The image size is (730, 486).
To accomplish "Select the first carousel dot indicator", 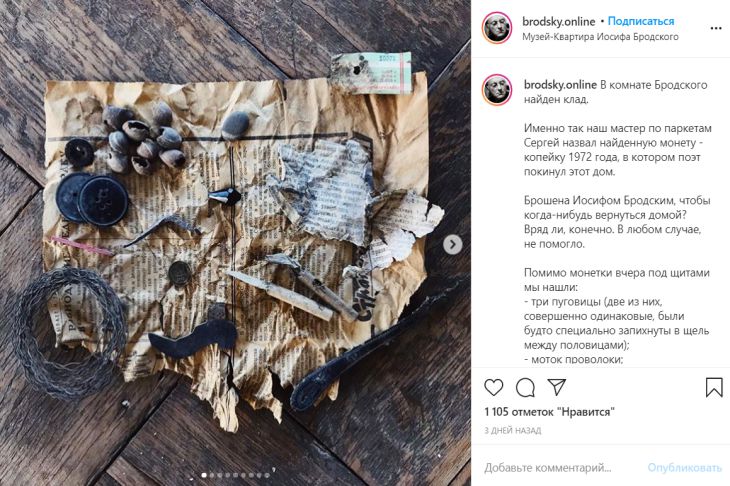I will tap(204, 475).
